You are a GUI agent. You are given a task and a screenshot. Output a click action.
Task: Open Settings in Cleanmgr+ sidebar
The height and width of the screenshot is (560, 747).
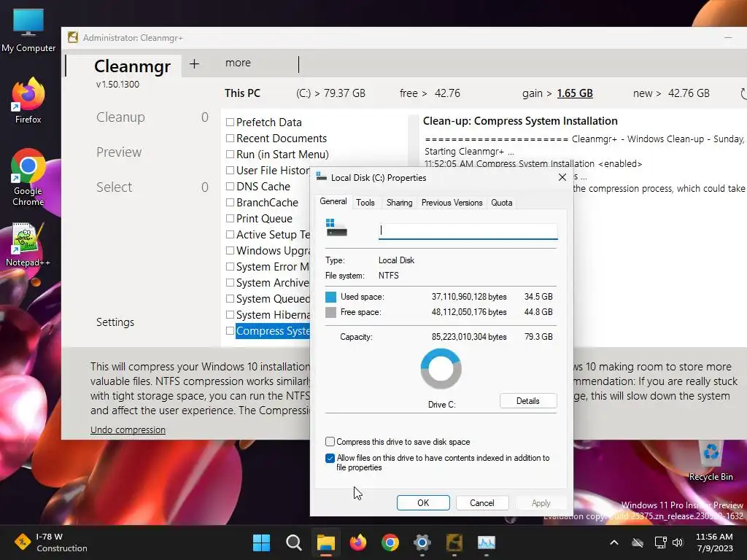(x=115, y=322)
